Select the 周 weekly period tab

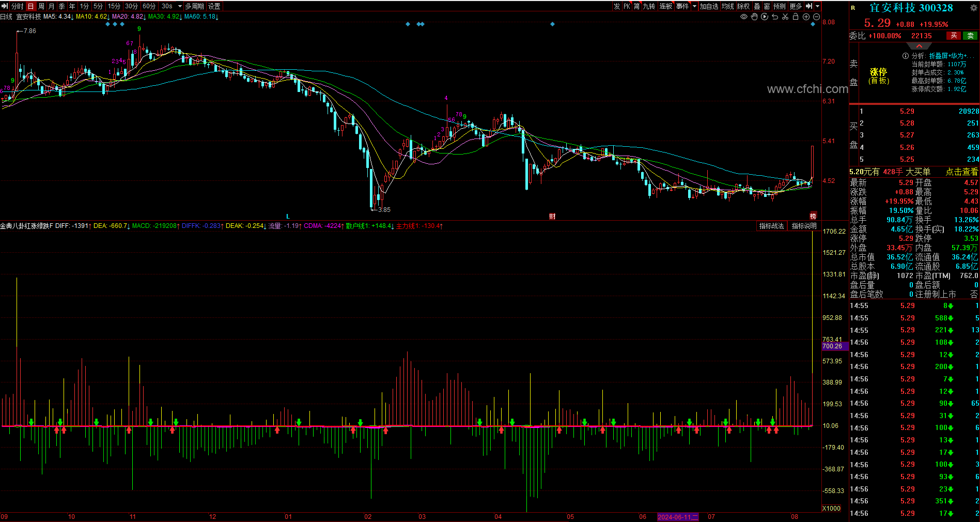click(x=41, y=6)
